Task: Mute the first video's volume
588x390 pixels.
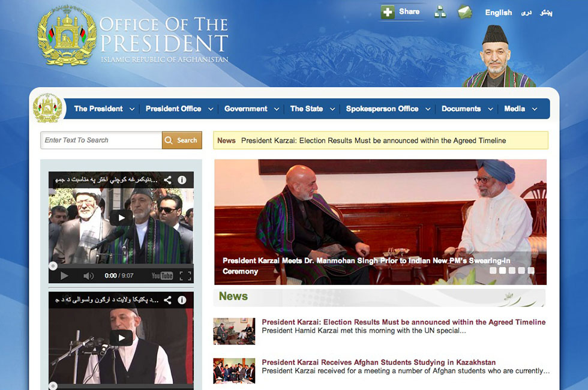Action: pos(89,276)
